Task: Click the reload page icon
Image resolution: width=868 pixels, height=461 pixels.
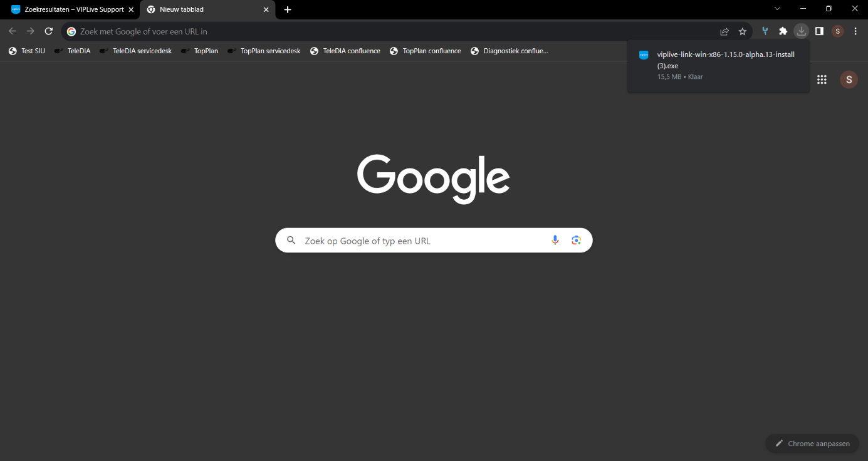Action: (48, 31)
